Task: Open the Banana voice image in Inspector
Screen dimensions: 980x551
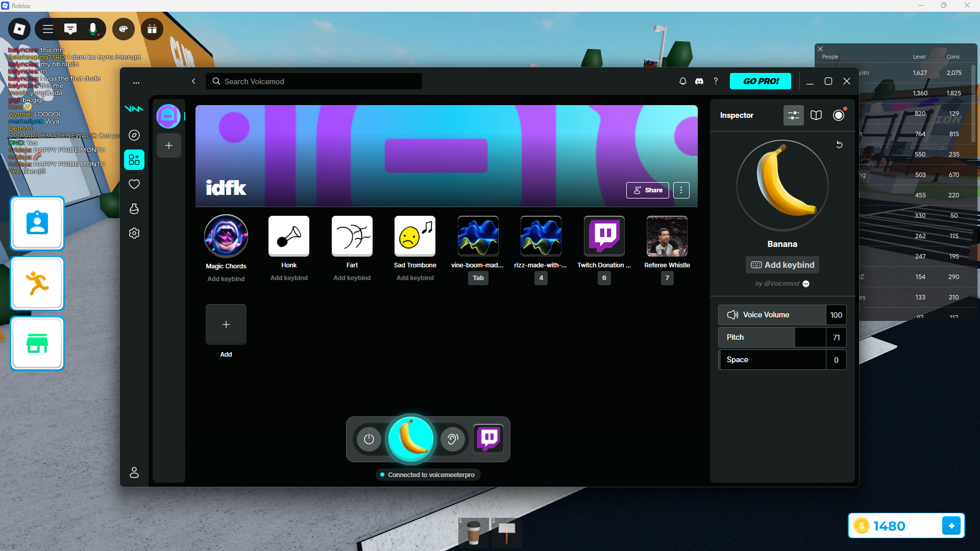Action: click(x=782, y=186)
